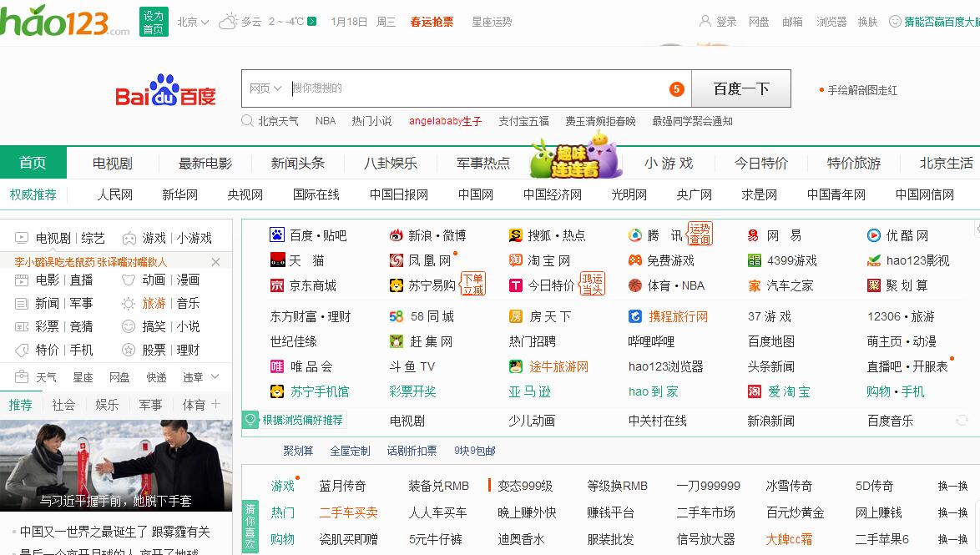The width and height of the screenshot is (980, 555).
Task: Click the weather cloud icon
Action: pos(228,21)
